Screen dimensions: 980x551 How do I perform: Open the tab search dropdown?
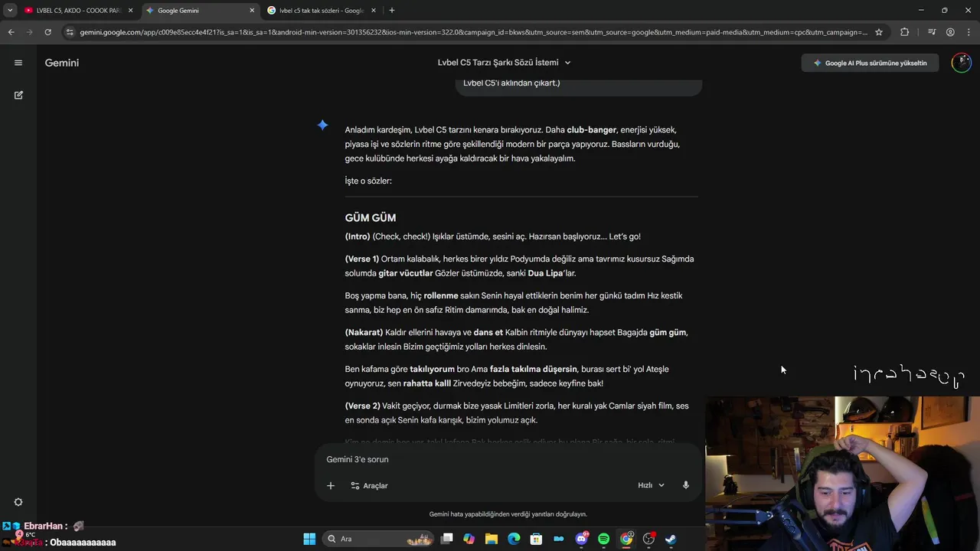click(10, 11)
